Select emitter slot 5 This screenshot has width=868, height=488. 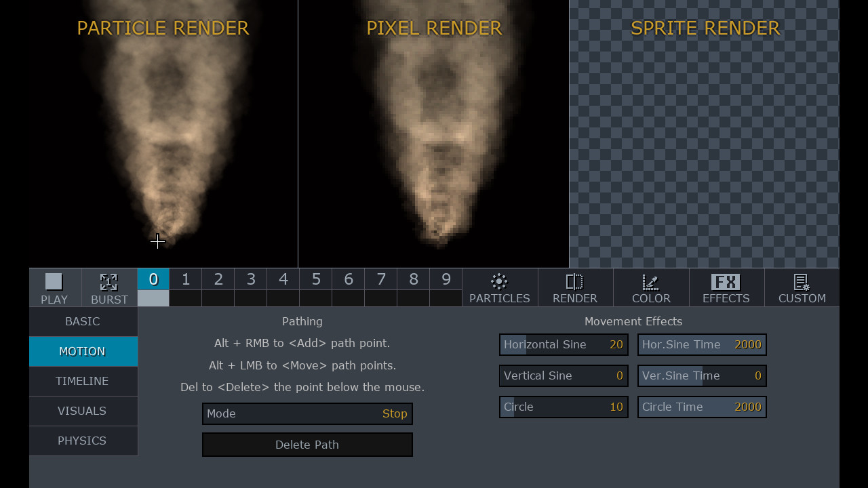(315, 279)
